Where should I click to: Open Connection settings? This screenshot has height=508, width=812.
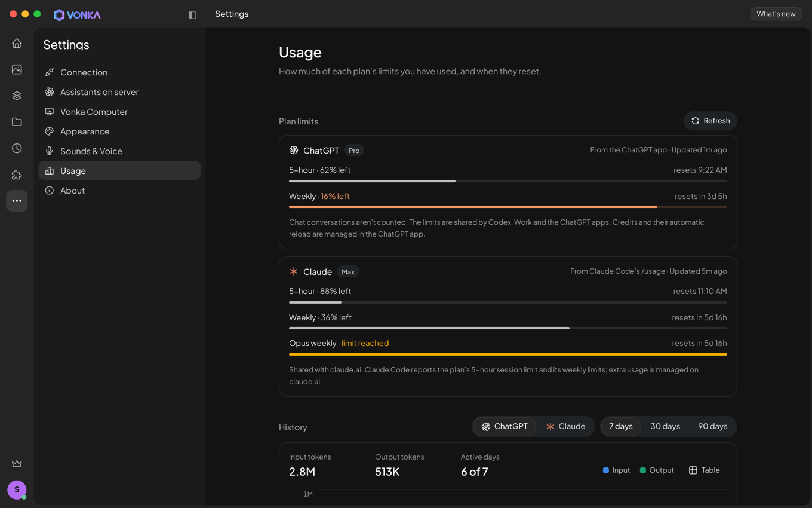(119, 72)
